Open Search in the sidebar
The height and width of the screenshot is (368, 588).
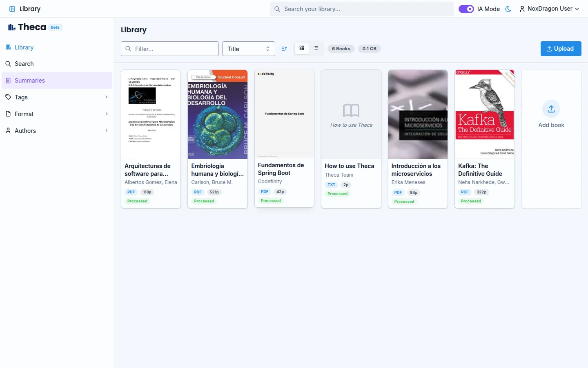pos(57,64)
